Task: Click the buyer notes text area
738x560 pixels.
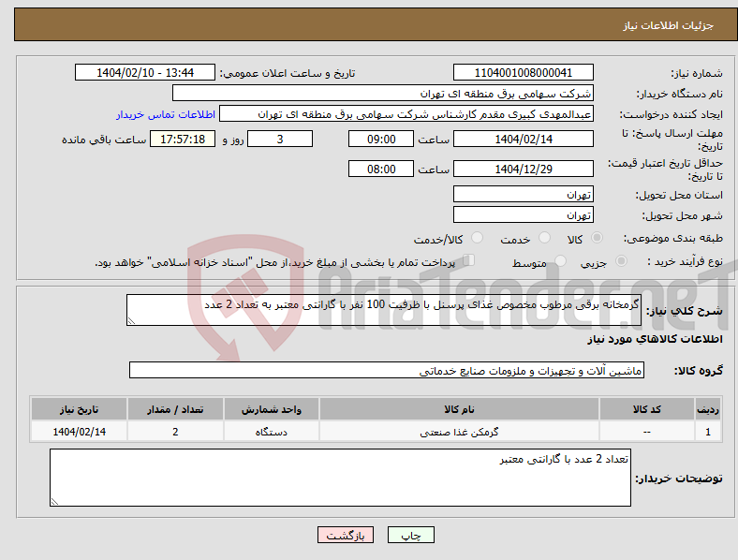Action: tap(340, 478)
